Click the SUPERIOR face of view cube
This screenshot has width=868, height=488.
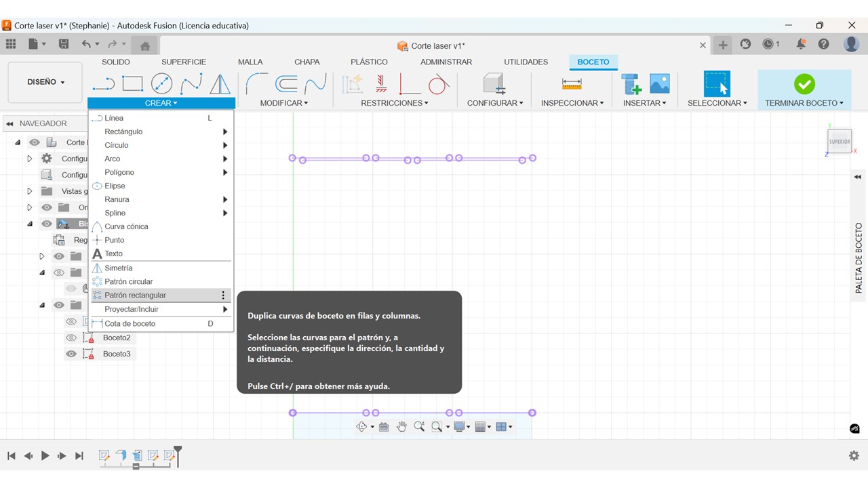pos(840,142)
